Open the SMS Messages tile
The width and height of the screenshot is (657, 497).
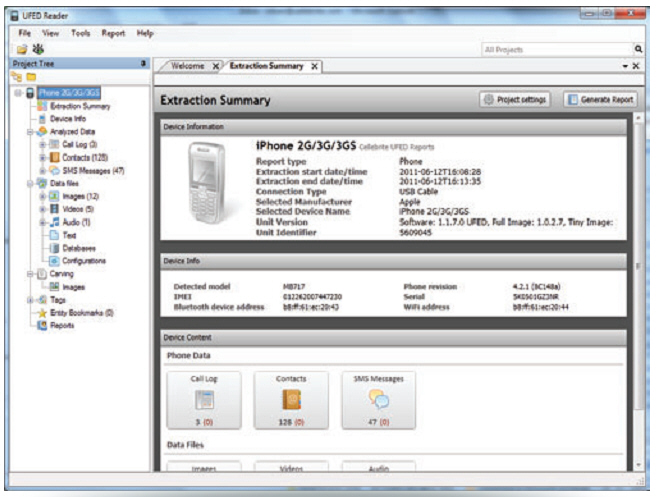point(379,400)
